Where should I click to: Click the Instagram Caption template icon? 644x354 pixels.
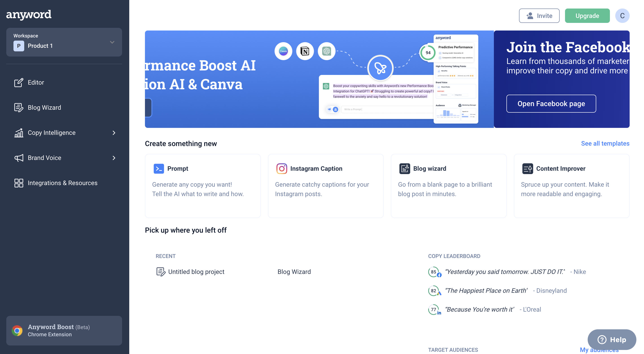pyautogui.click(x=282, y=168)
